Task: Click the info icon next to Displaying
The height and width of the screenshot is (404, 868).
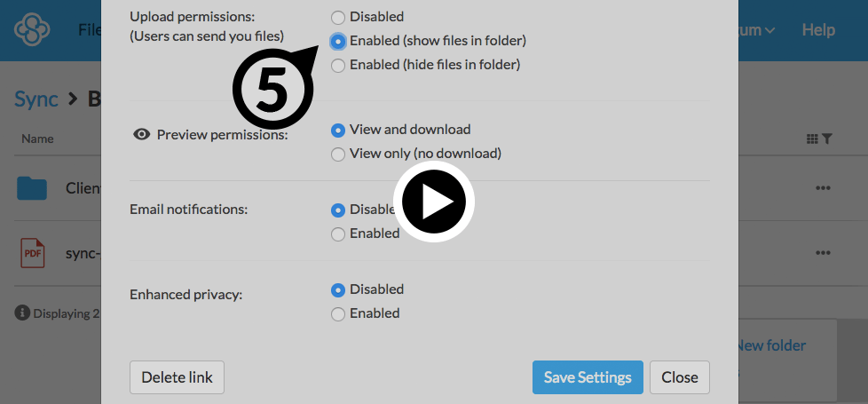Action: point(21,313)
